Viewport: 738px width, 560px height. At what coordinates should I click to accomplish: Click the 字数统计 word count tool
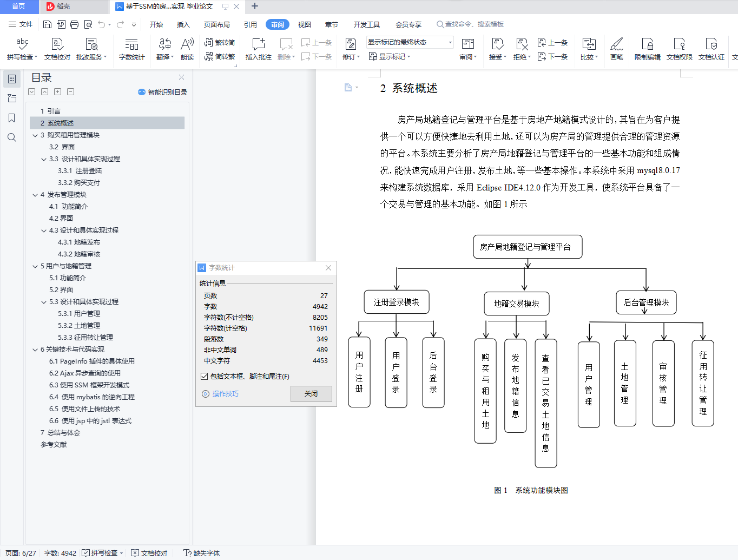click(x=131, y=49)
